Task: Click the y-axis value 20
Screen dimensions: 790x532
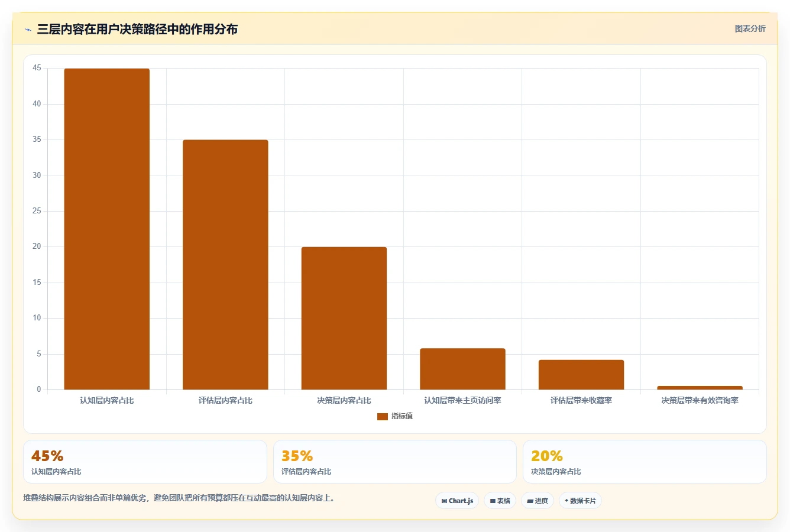Action: 37,246
